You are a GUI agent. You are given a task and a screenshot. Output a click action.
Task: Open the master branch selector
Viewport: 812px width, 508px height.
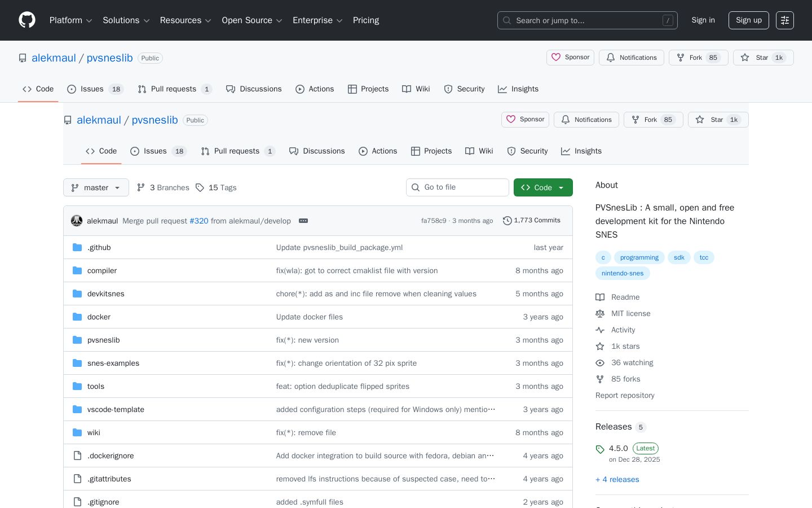[x=96, y=187]
